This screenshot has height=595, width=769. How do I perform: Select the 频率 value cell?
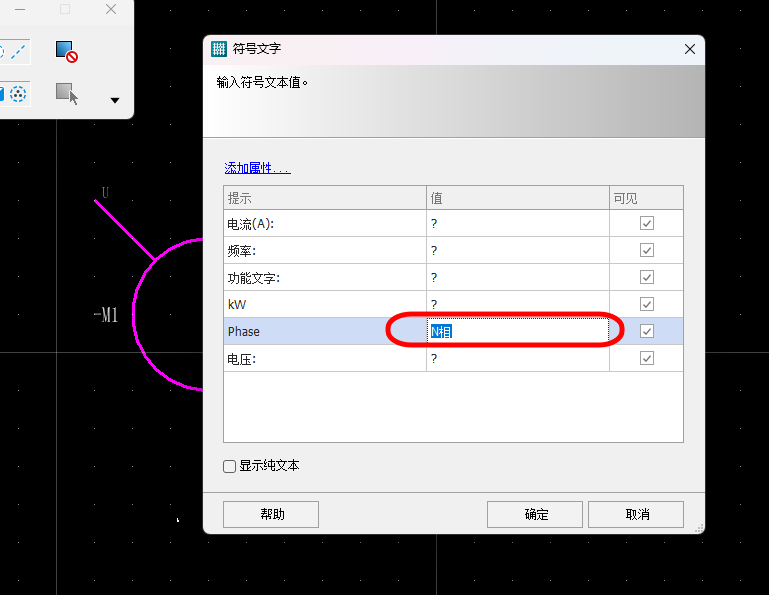(x=518, y=250)
